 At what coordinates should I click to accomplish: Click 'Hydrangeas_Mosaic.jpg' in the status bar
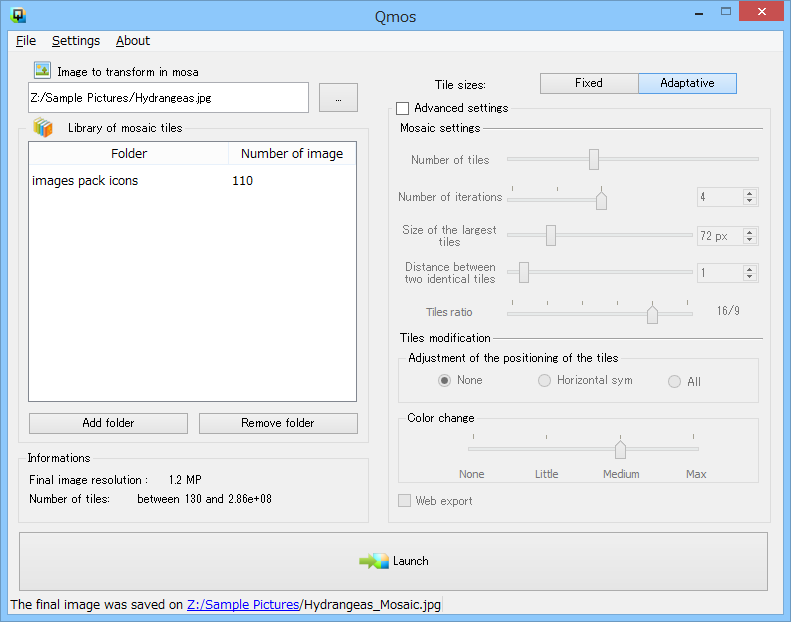[372, 604]
